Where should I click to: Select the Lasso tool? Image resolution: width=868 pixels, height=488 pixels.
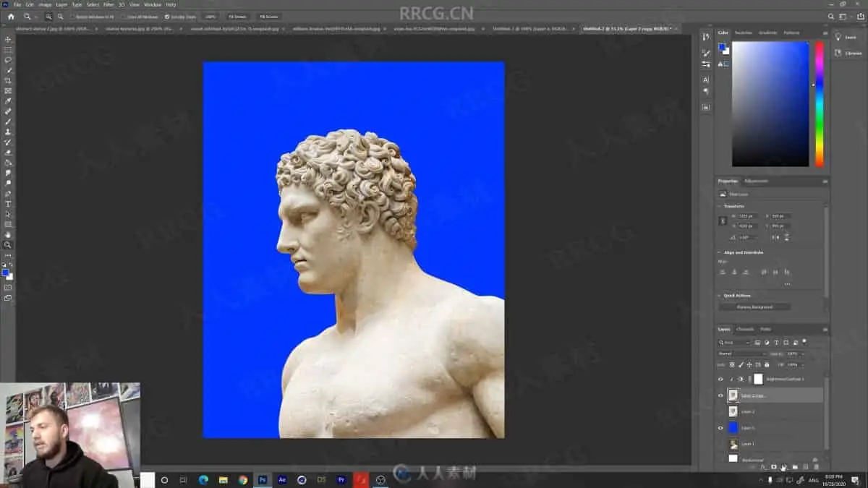[x=8, y=60]
